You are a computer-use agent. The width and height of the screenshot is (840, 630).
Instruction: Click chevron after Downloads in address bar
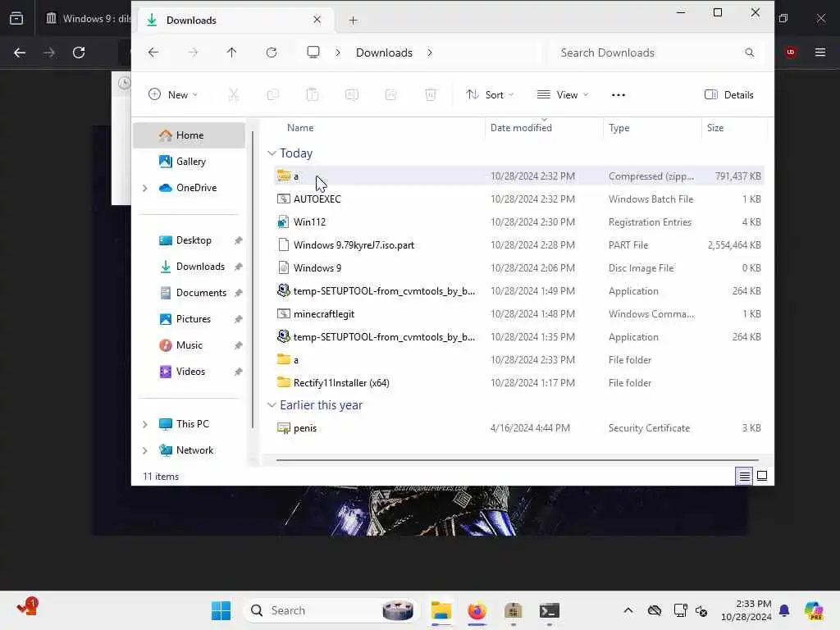pos(430,52)
